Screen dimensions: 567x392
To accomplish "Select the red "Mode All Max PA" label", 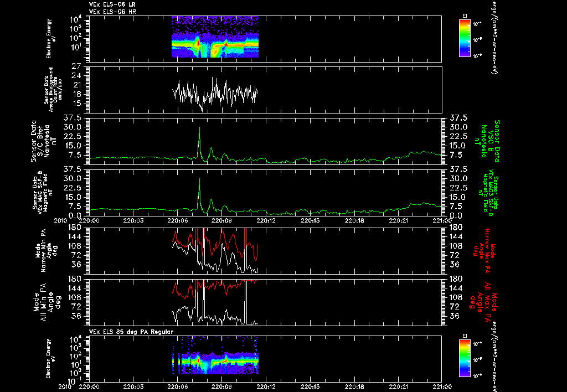I will click(x=483, y=302).
